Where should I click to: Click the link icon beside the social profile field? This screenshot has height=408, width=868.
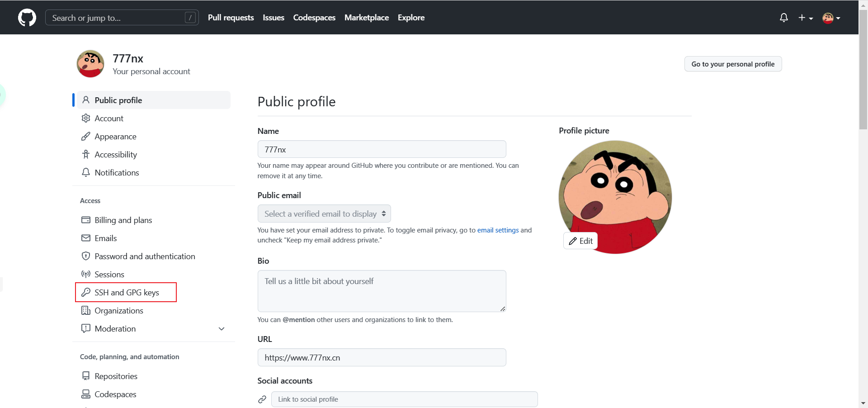[262, 399]
